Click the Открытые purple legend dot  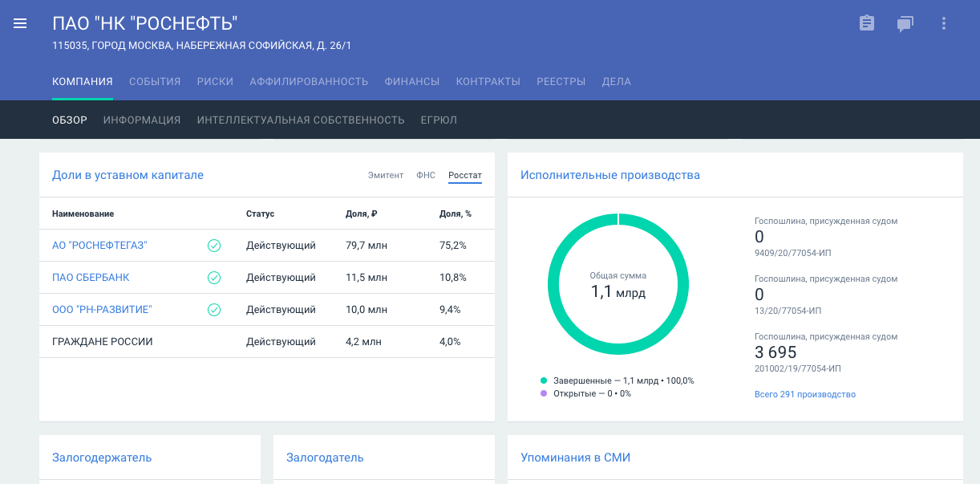click(x=544, y=393)
